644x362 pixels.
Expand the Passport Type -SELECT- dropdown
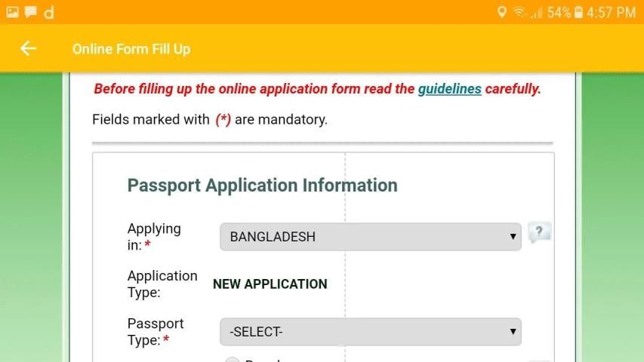370,331
